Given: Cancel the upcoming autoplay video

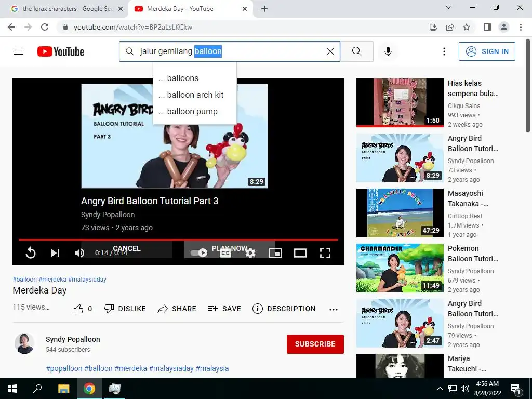Looking at the screenshot, I should 127,248.
